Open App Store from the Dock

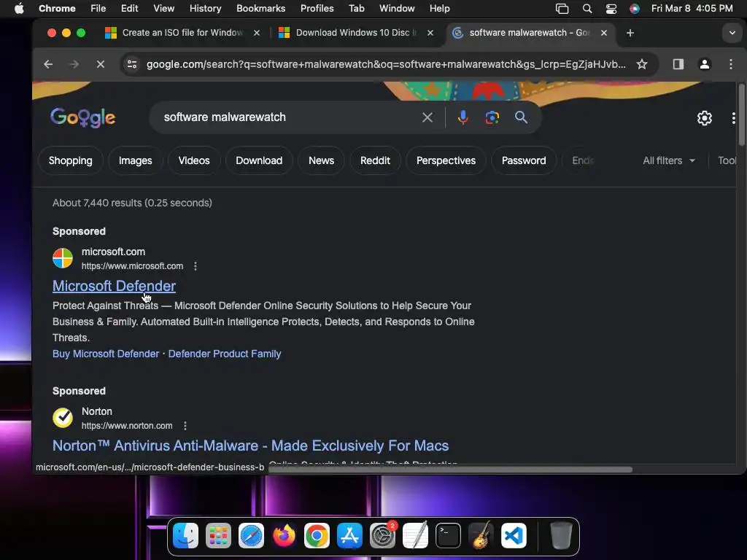(x=349, y=536)
